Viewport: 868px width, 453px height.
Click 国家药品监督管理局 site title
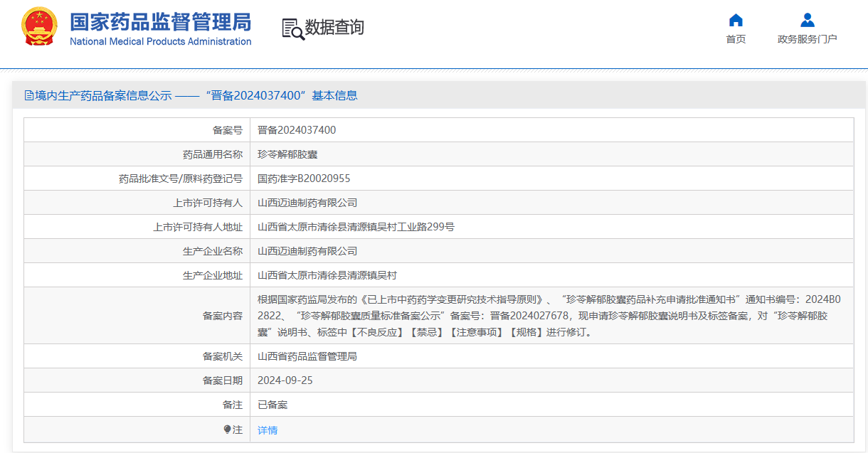click(160, 21)
